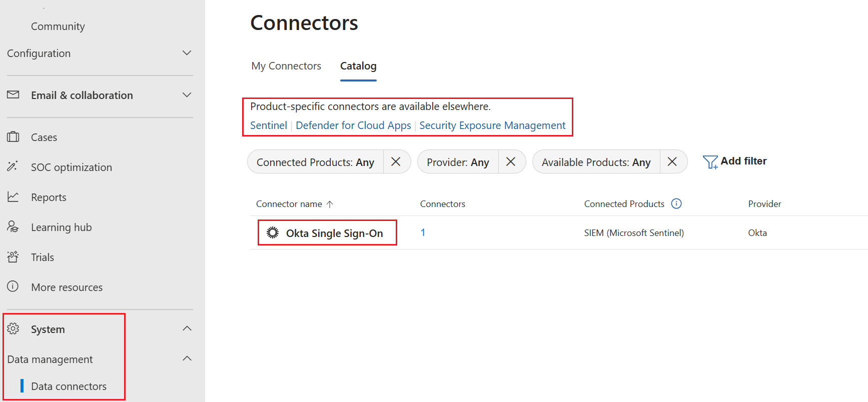Open the Sentinel connectors link
868x402 pixels.
269,125
